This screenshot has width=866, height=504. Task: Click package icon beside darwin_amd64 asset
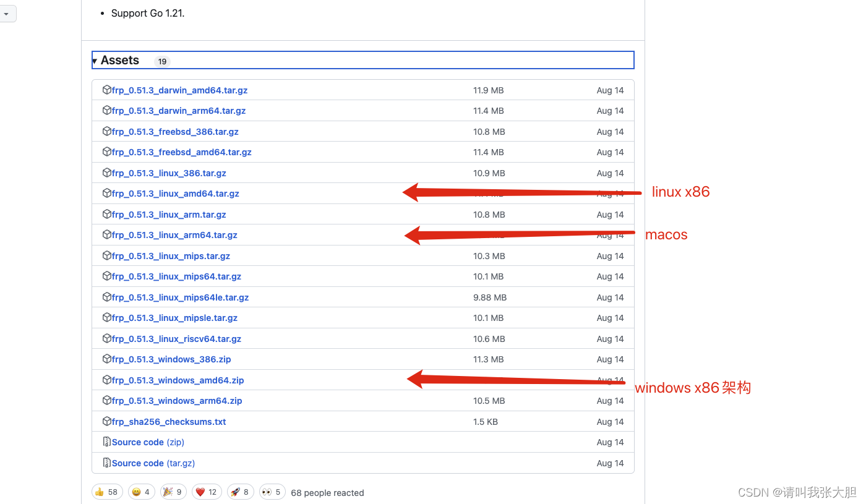click(x=107, y=90)
